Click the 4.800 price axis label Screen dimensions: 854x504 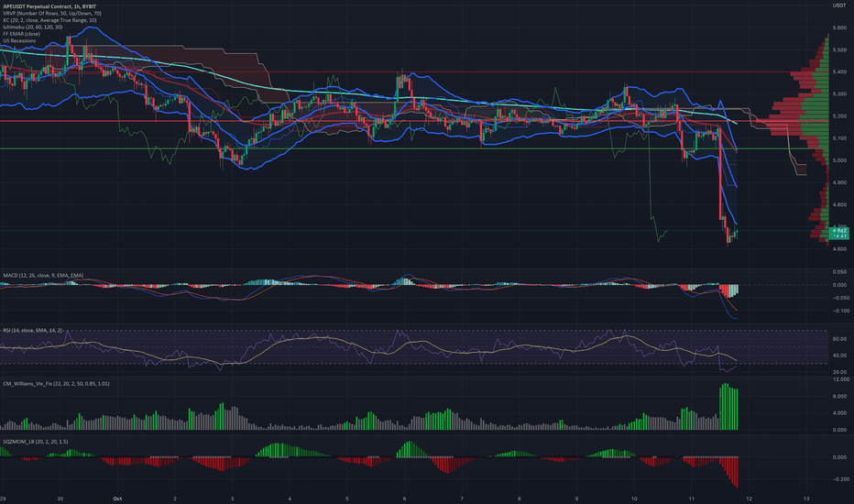tap(839, 205)
